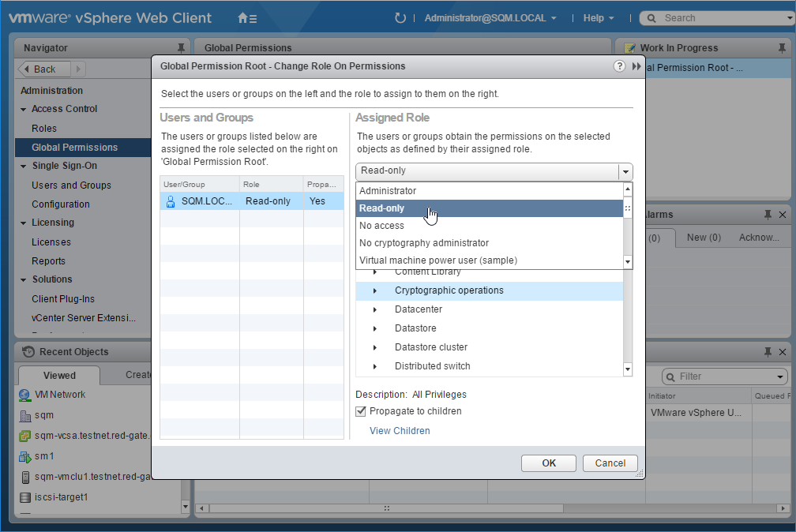Click the help question mark in dialog
796x532 pixels.
620,66
